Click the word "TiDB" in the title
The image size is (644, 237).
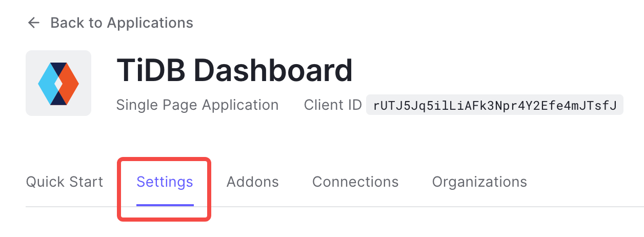tap(151, 70)
